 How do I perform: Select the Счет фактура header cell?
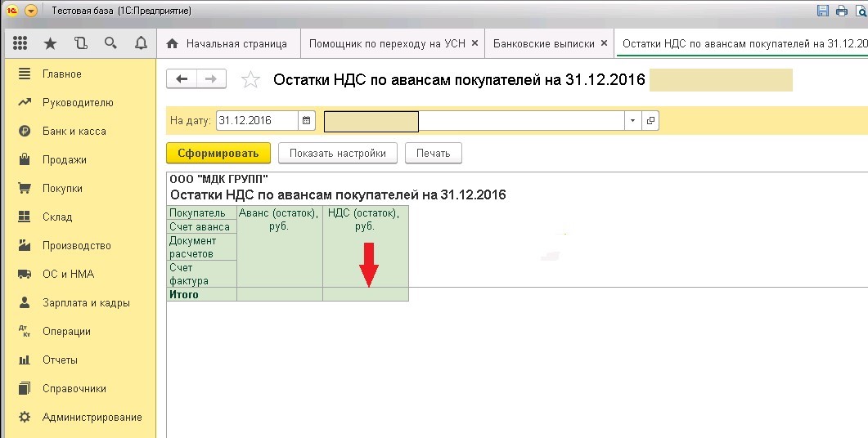pyautogui.click(x=201, y=275)
